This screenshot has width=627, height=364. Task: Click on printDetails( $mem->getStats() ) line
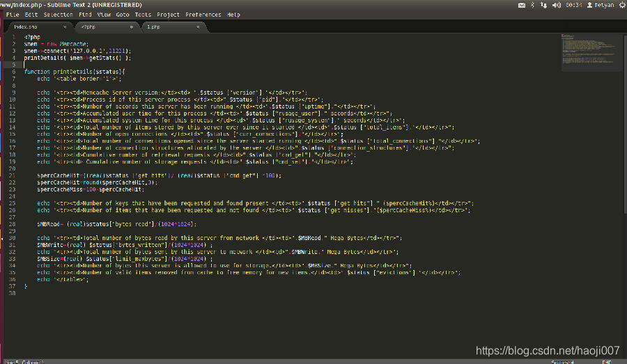tap(77, 58)
